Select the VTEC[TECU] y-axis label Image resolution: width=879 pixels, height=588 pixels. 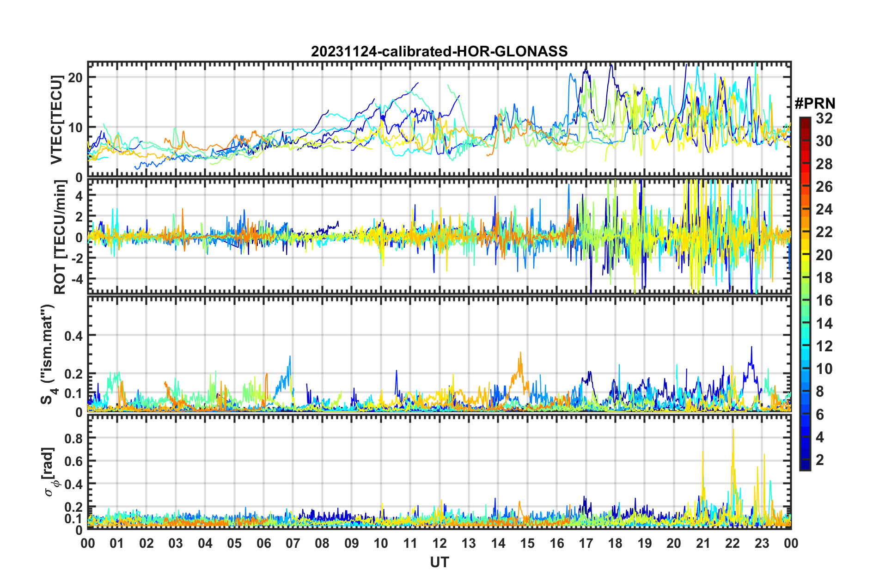(56, 120)
